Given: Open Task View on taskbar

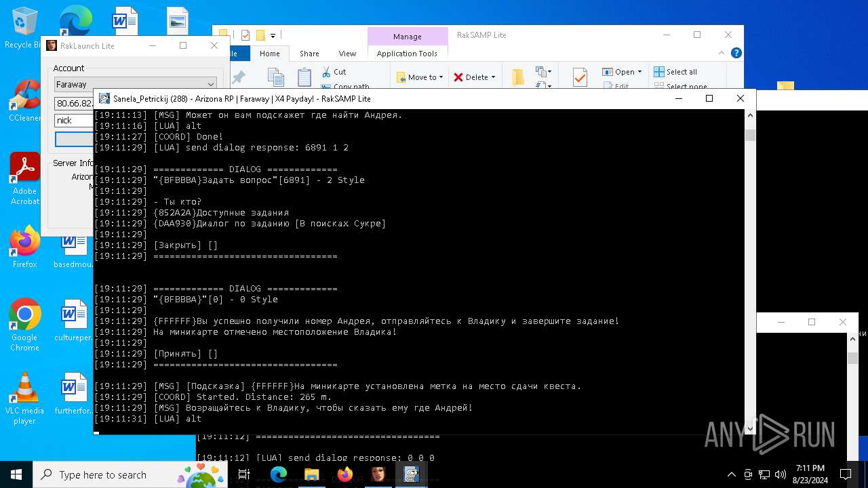Looking at the screenshot, I should point(244,474).
